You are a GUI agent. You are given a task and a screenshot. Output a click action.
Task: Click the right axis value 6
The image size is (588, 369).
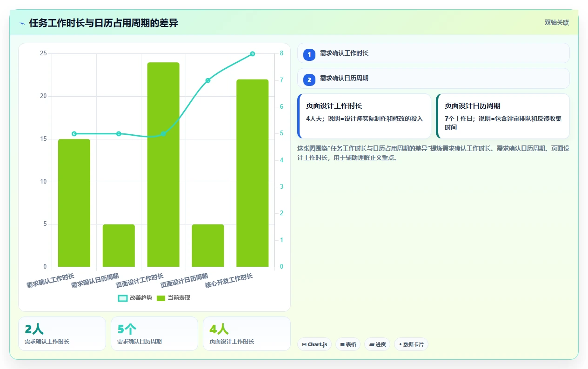[281, 107]
